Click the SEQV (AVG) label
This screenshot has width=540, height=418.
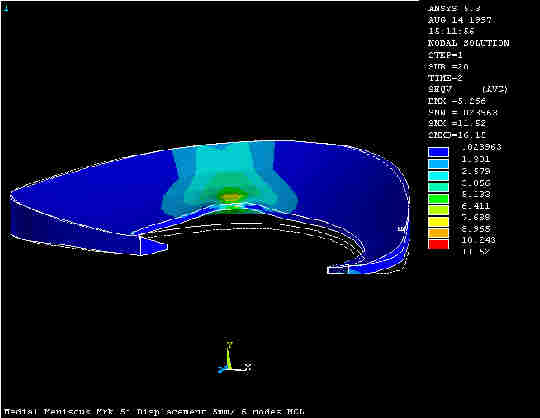tap(468, 89)
